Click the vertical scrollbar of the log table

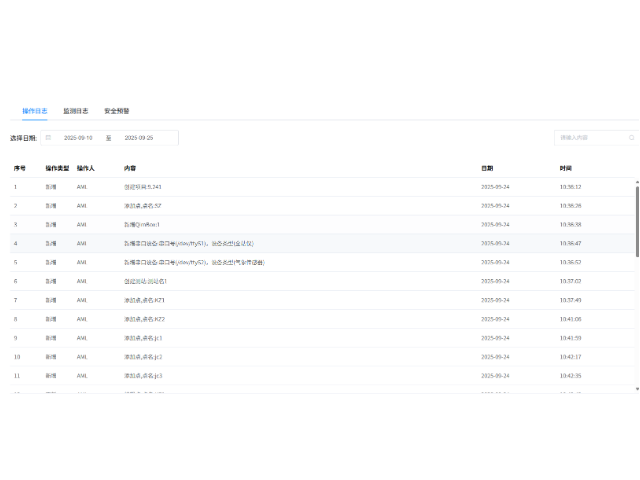[x=637, y=230]
